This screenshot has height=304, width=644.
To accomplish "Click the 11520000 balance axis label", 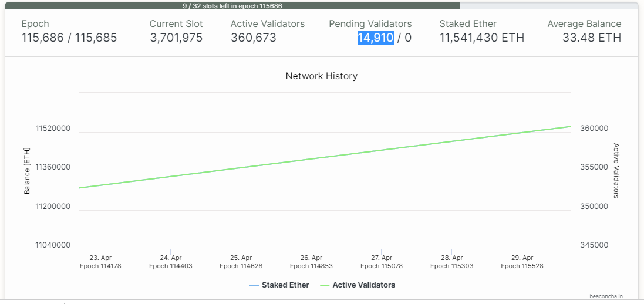I will coord(53,129).
